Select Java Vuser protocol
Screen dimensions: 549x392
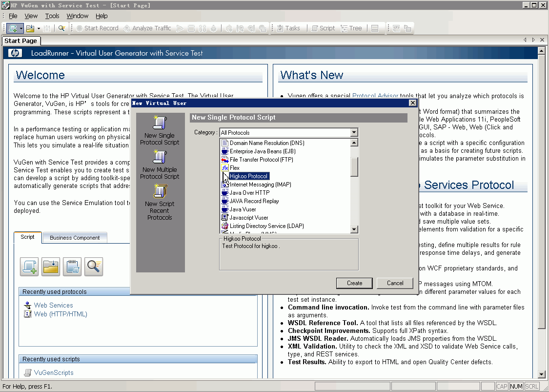[243, 209]
